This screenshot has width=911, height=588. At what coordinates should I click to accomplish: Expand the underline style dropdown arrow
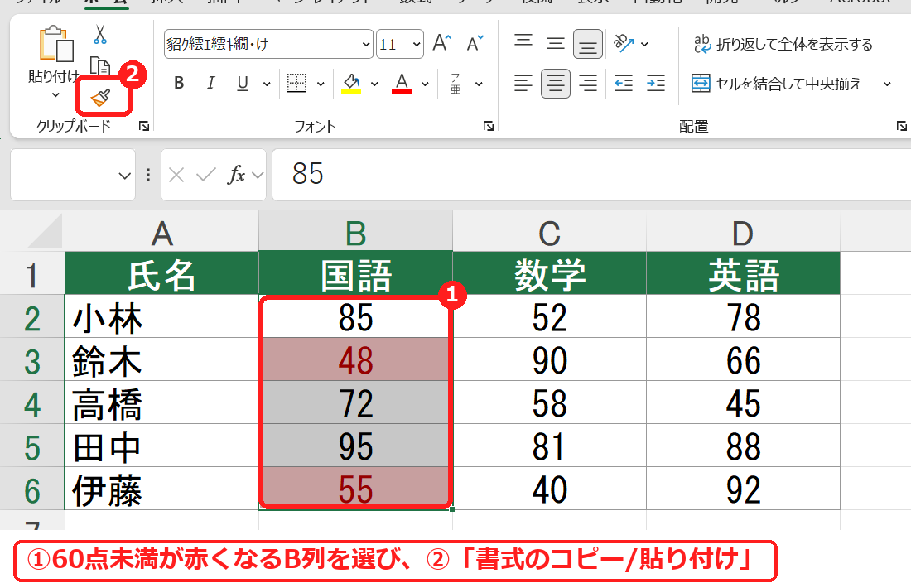click(267, 84)
